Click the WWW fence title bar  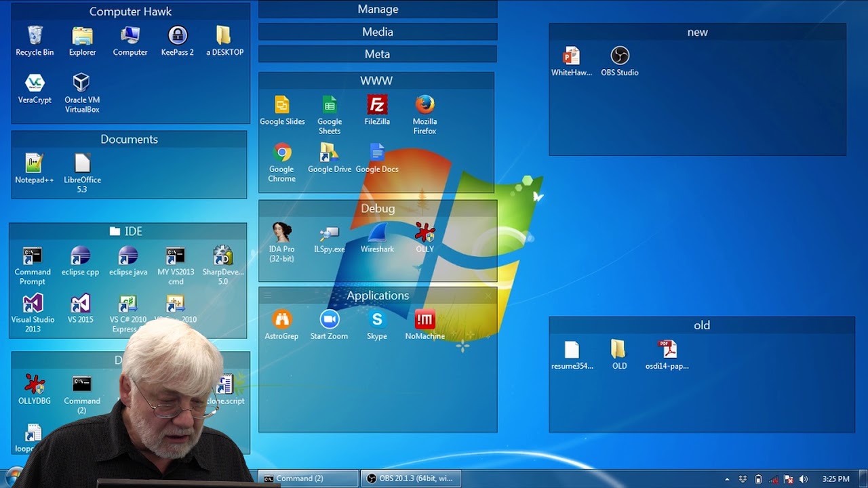coord(376,81)
